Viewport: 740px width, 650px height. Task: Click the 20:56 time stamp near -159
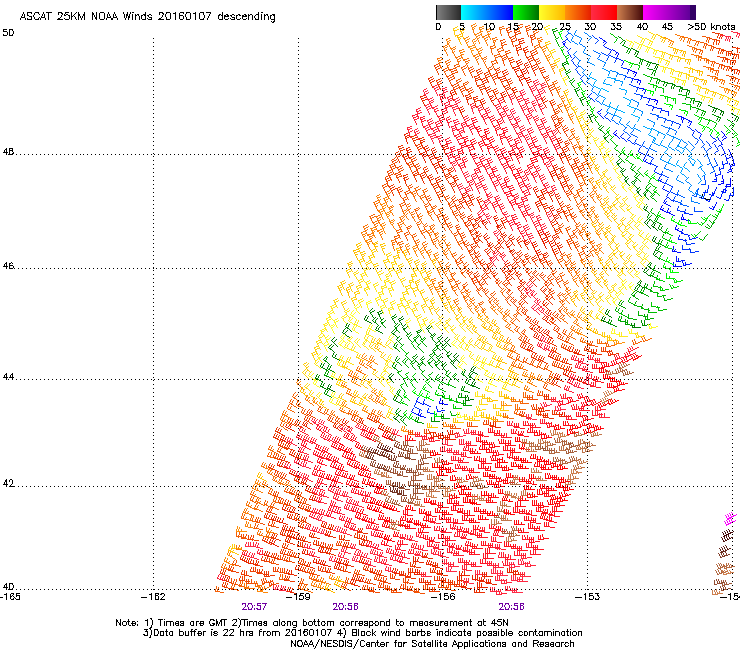coord(345,607)
